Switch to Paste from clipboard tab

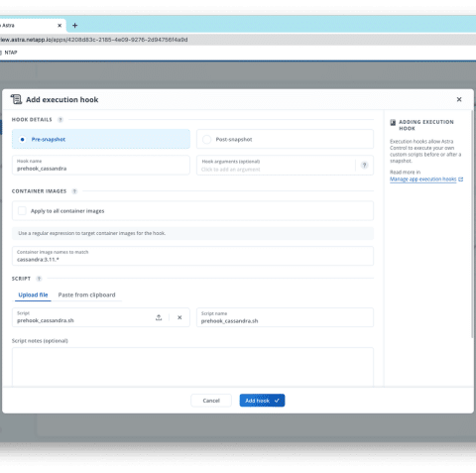coord(86,295)
